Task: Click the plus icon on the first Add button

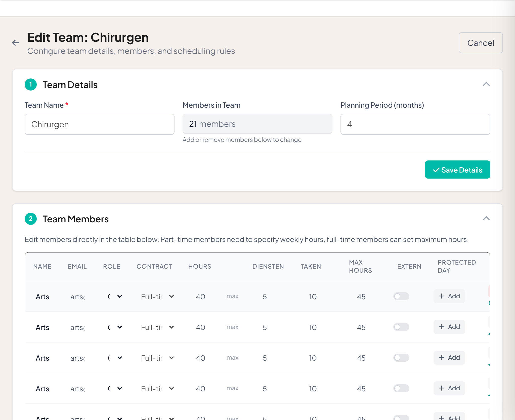Action: (x=442, y=296)
